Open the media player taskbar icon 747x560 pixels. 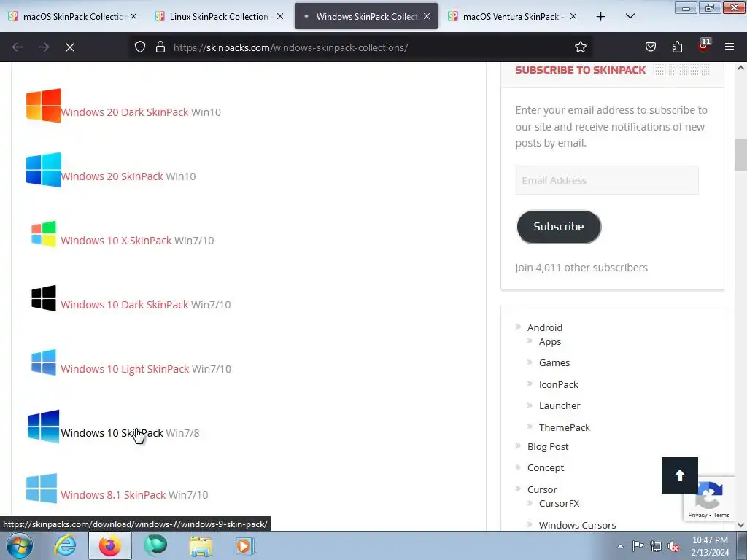point(245,545)
